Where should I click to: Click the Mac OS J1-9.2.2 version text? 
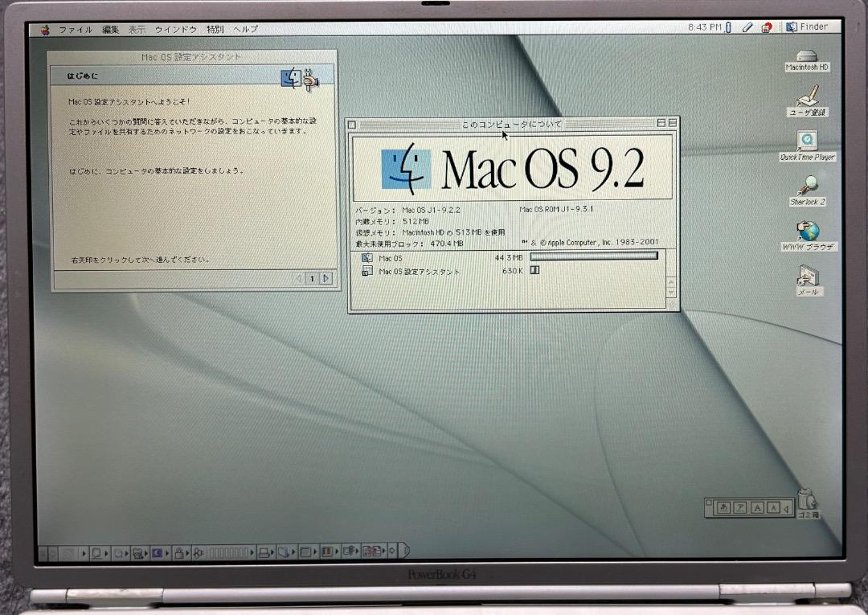[431, 211]
